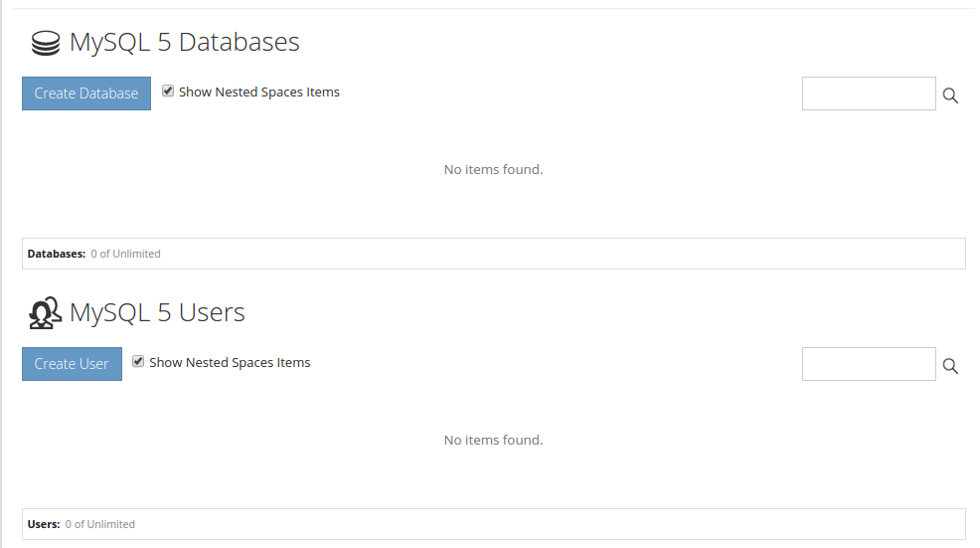Viewport: 980px width, 548px height.
Task: Click the magnifier icon in the Users section
Action: point(950,366)
